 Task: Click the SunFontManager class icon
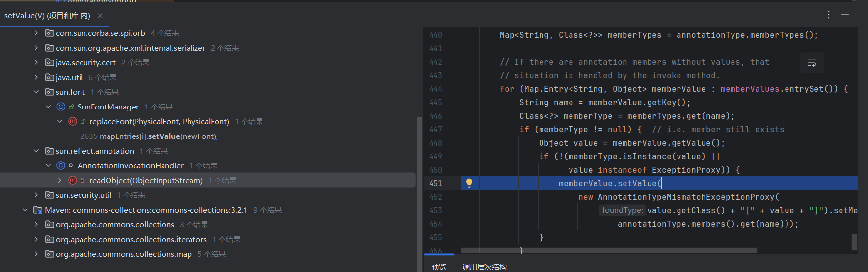[x=61, y=107]
